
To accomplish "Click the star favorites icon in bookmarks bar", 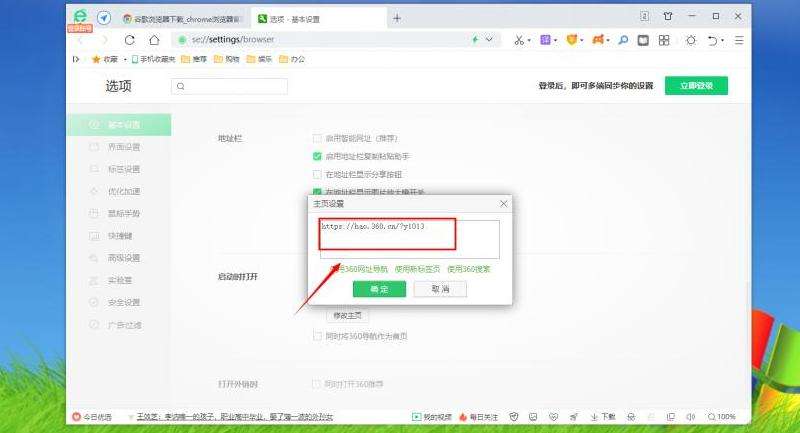I will click(96, 59).
